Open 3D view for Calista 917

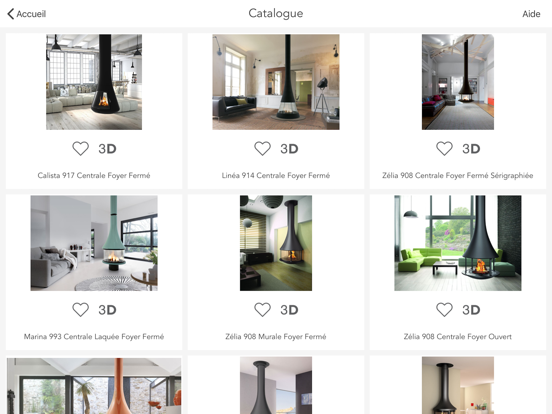pos(107,149)
